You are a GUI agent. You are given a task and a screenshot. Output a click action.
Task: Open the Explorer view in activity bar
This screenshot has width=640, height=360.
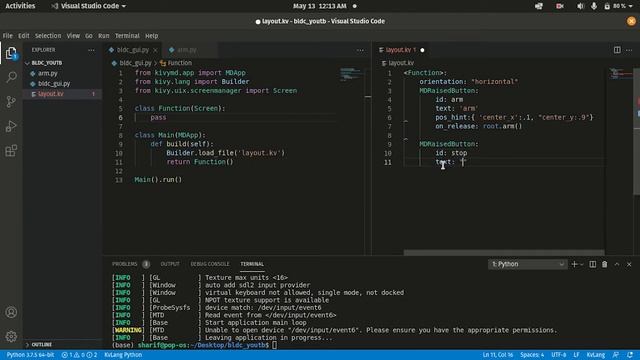11,53
